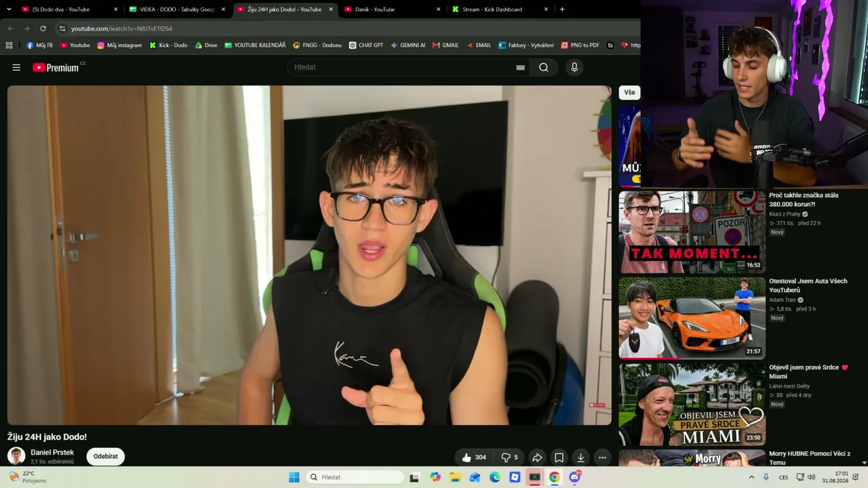The image size is (868, 488).
Task: View site information icon in address bar
Action: tap(62, 28)
